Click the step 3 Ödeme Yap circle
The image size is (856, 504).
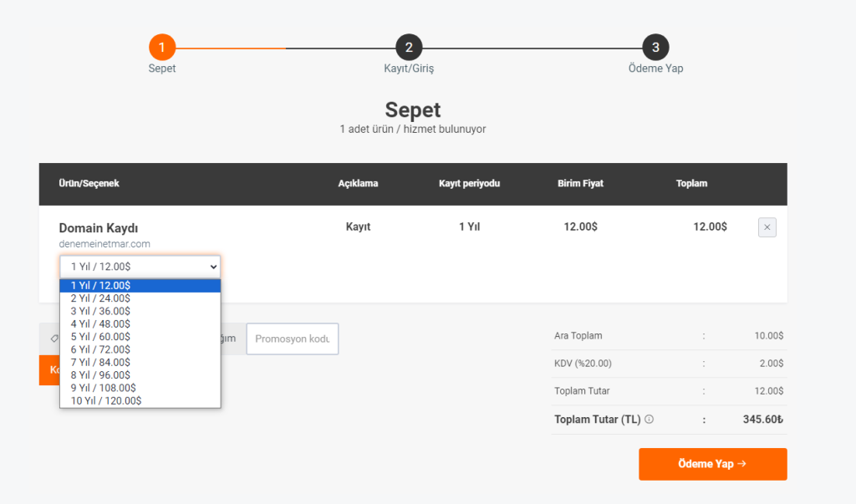click(655, 48)
